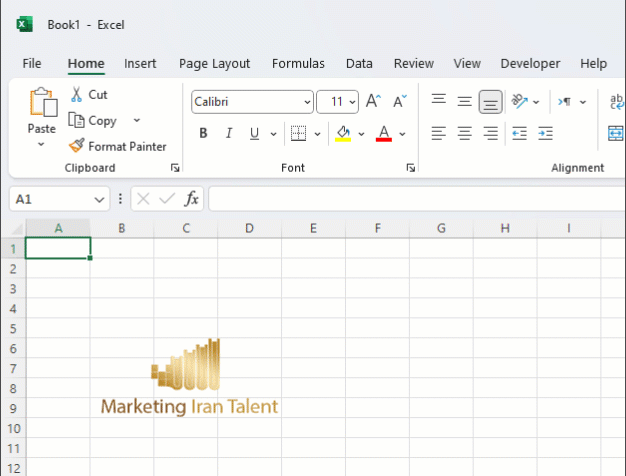Image resolution: width=626 pixels, height=476 pixels.
Task: Click inside the formula bar
Action: click(x=417, y=198)
